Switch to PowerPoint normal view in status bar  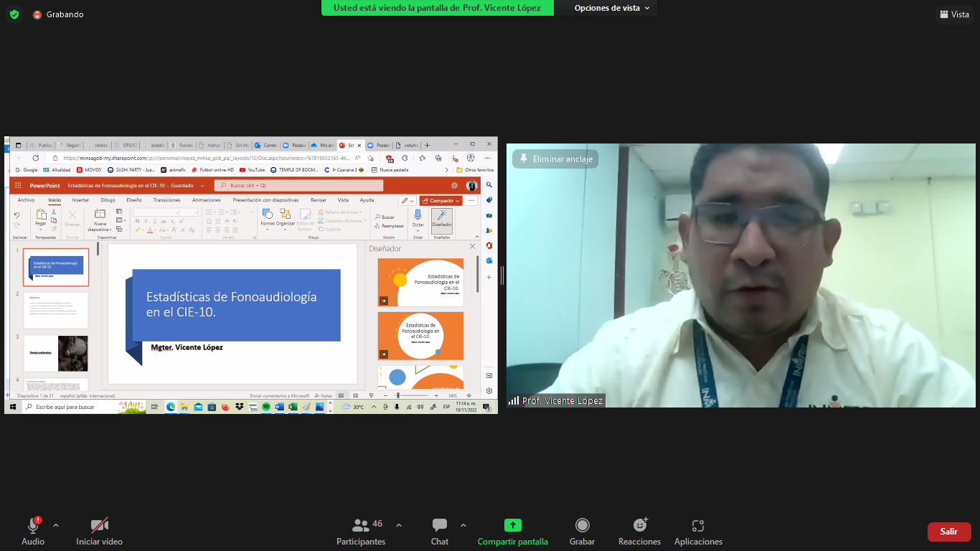341,395
